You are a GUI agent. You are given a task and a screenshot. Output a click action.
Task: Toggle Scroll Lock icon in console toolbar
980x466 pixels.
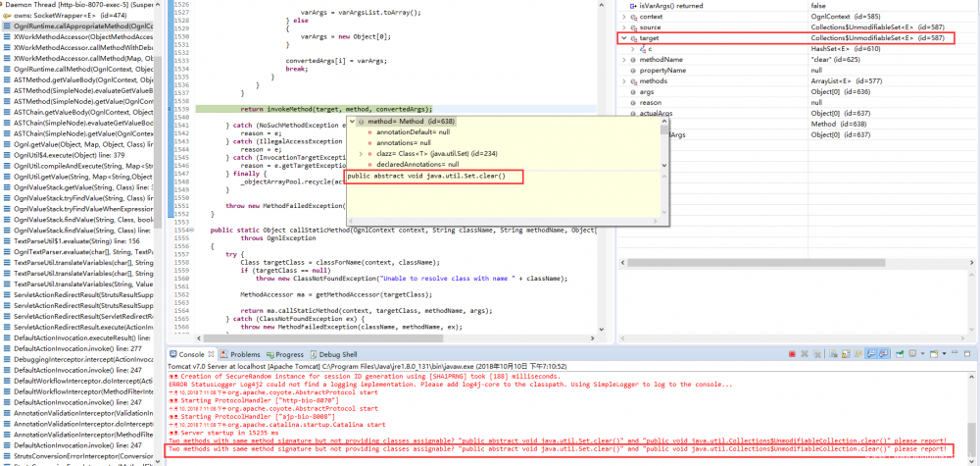[x=846, y=354]
